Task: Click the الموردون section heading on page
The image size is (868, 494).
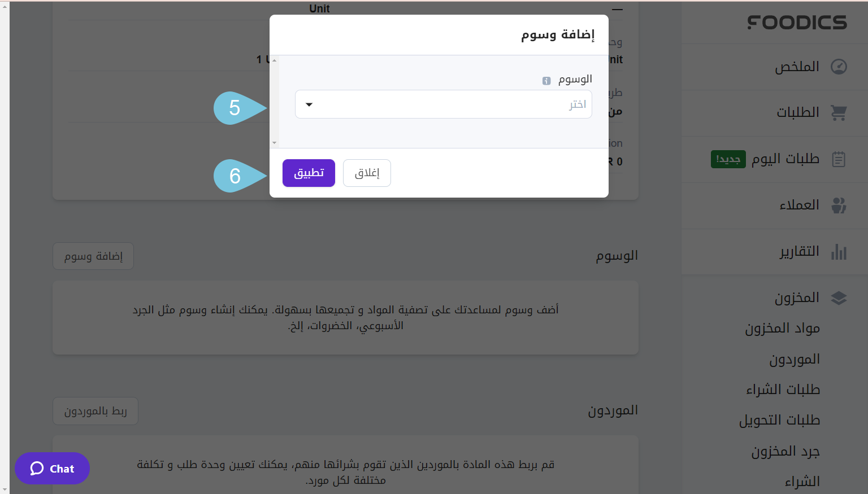Action: tap(613, 410)
